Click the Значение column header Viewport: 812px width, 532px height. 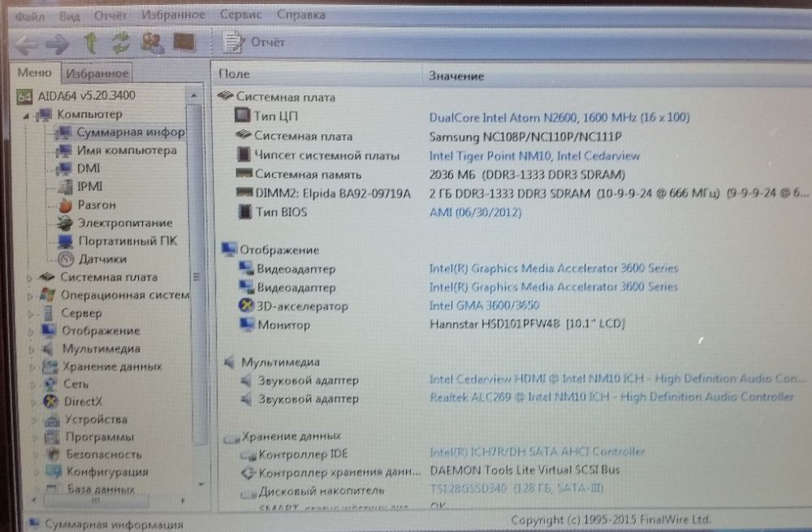point(616,76)
